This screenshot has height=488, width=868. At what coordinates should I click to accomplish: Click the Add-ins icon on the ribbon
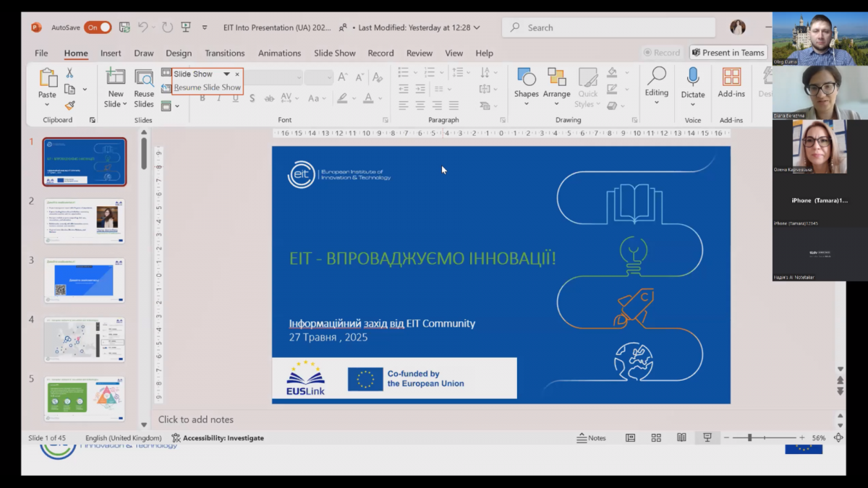point(731,85)
